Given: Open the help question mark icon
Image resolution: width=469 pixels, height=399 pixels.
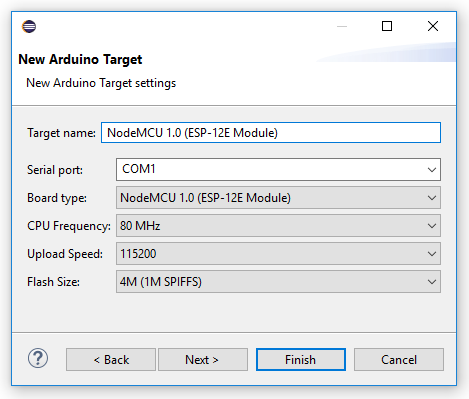Looking at the screenshot, I should pyautogui.click(x=38, y=358).
